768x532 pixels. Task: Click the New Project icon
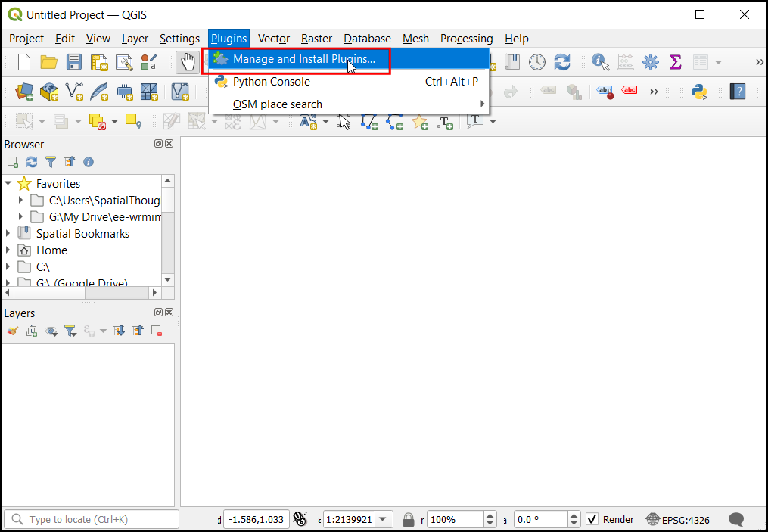[x=24, y=62]
